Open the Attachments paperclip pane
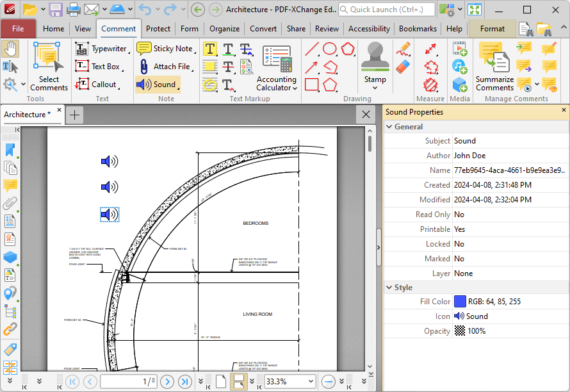 tap(10, 203)
